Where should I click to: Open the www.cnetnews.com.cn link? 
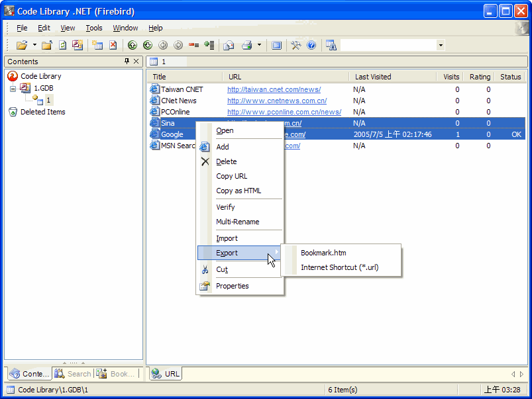point(277,101)
